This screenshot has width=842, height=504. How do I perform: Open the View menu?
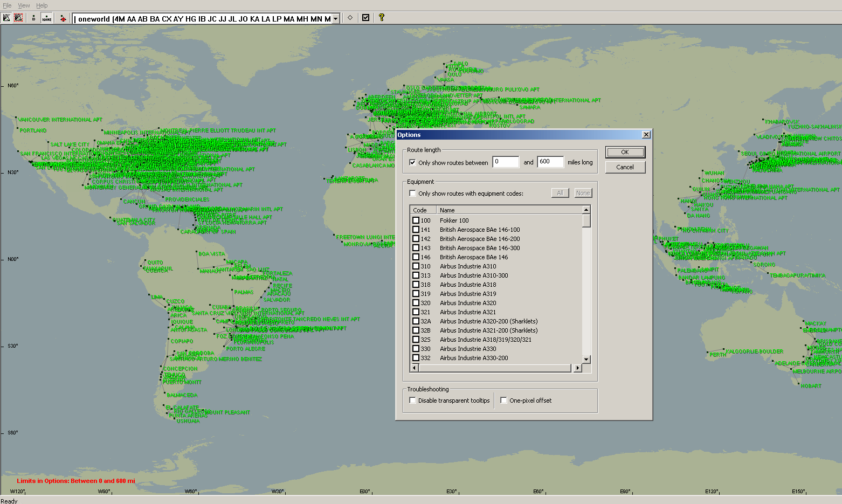click(24, 5)
